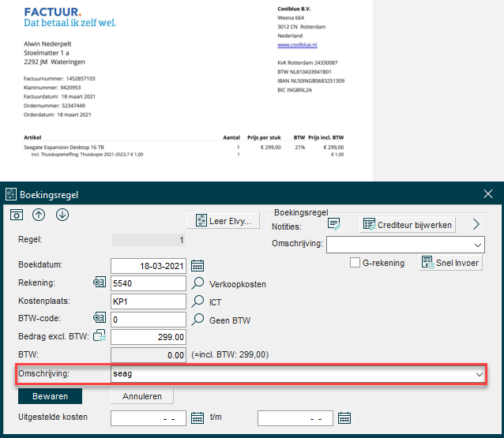Viewport: 504px width, 438px height.
Task: Click the 'Coolblue B.V.' company name
Action: point(294,9)
